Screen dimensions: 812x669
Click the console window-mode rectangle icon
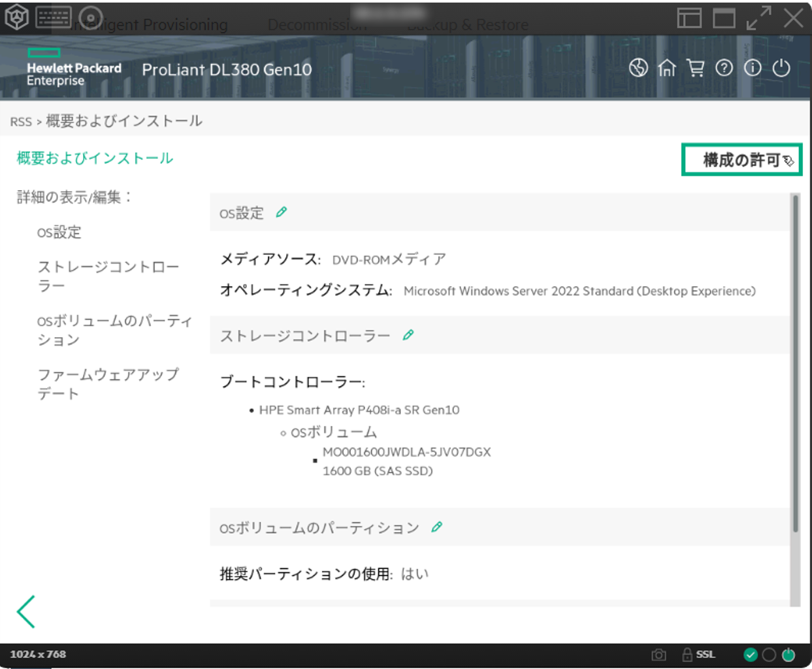(x=724, y=18)
